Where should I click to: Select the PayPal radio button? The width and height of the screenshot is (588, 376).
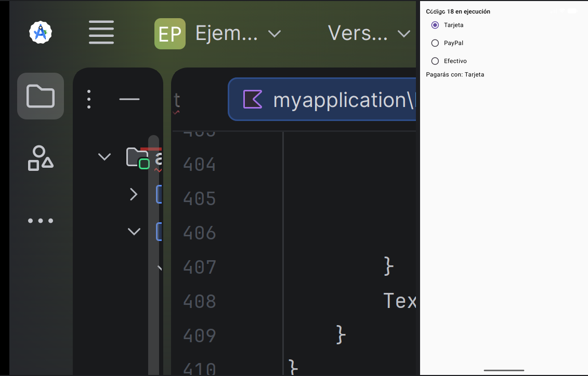(x=435, y=43)
